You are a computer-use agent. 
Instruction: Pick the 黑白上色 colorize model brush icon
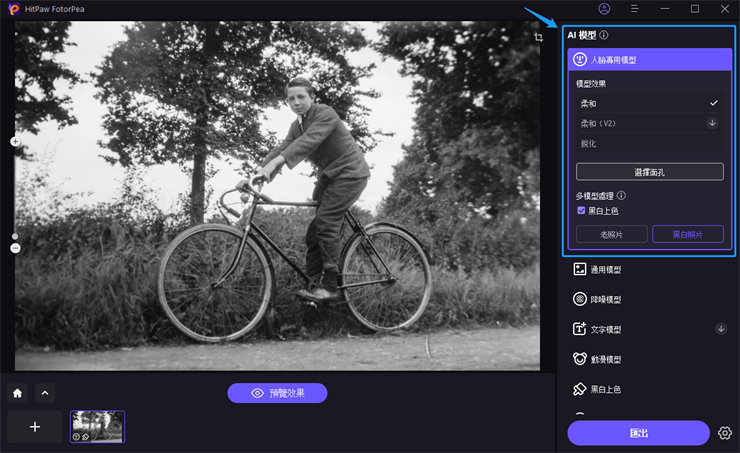click(x=579, y=389)
